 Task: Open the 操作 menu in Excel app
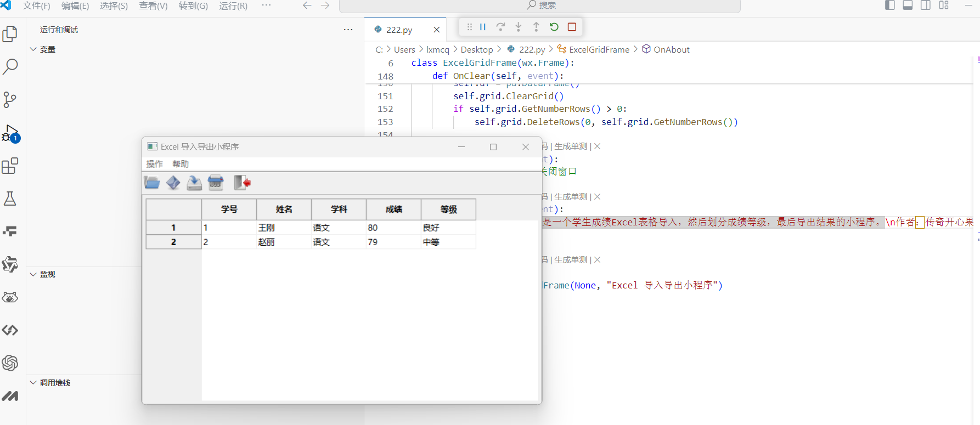pos(154,164)
